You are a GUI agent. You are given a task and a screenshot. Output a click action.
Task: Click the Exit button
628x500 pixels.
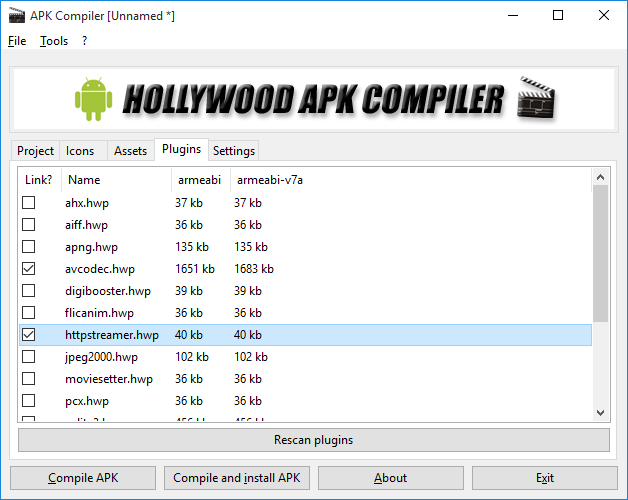(x=545, y=478)
